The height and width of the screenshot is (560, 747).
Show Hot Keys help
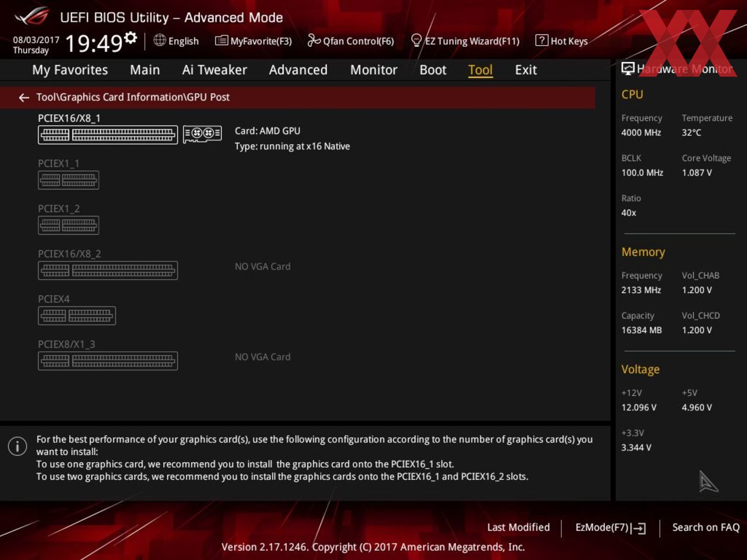click(x=561, y=41)
